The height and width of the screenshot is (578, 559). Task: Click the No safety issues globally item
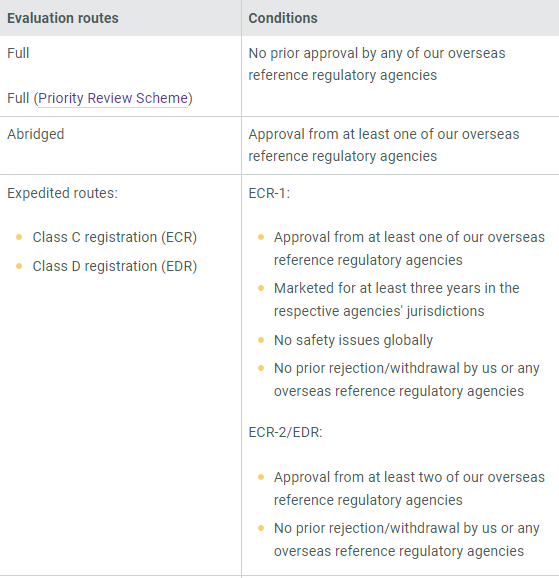click(x=353, y=340)
